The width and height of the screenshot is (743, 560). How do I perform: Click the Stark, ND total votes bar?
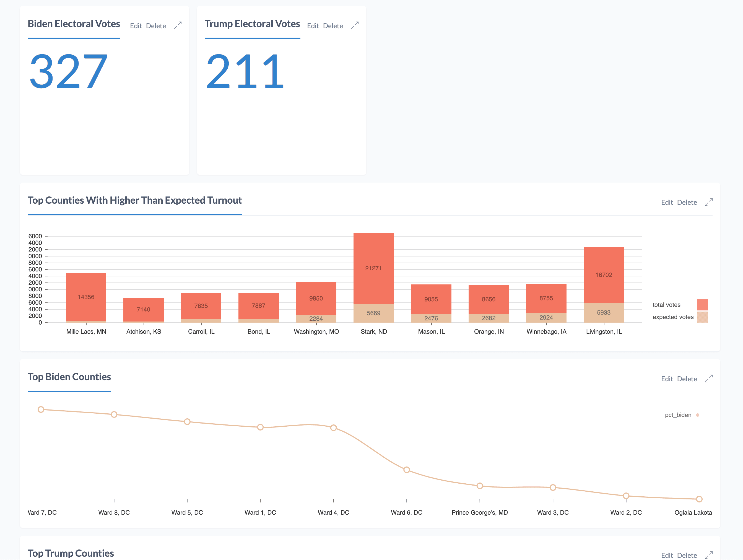click(x=373, y=268)
